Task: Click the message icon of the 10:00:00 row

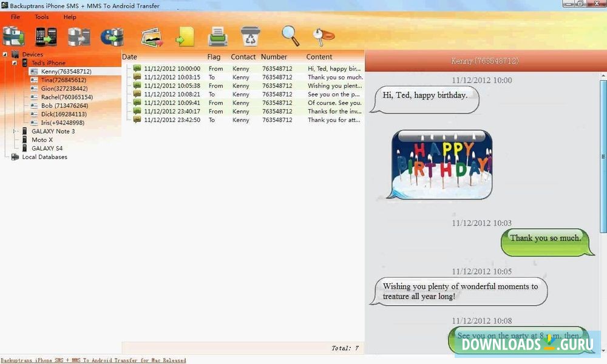Action: coord(137,68)
